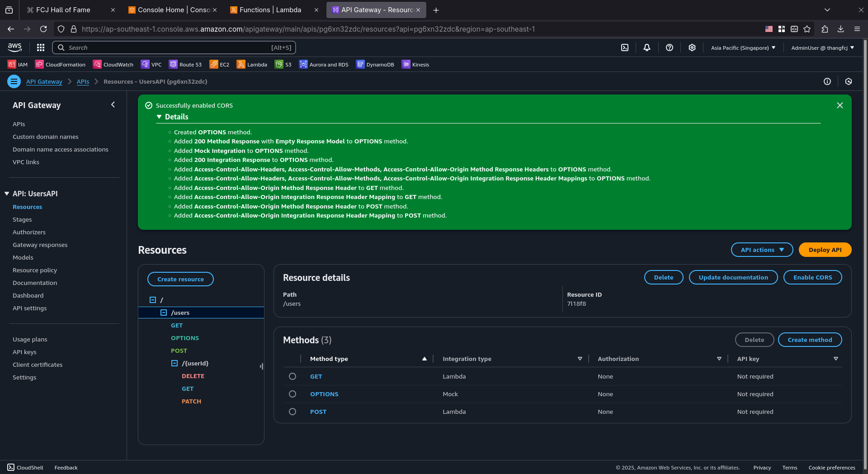Open DynamoDB service shortcut
This screenshot has height=474, width=868.
tap(375, 65)
